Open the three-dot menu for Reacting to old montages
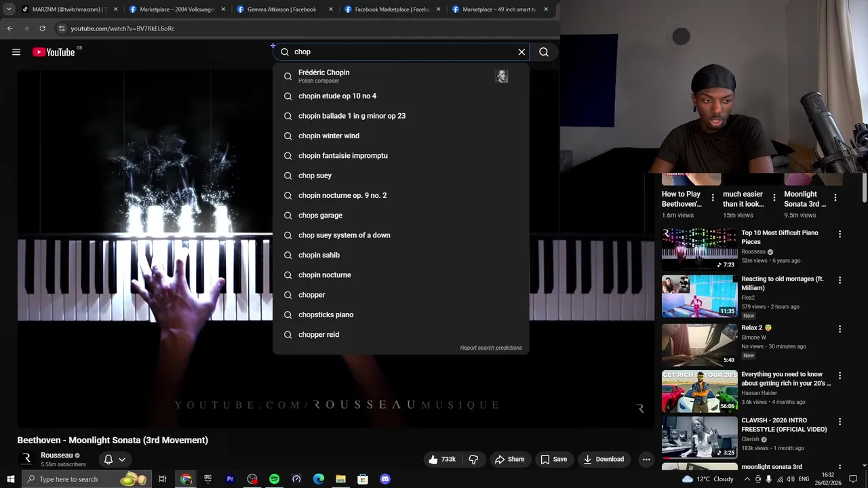This screenshot has height=488, width=868. tap(840, 280)
